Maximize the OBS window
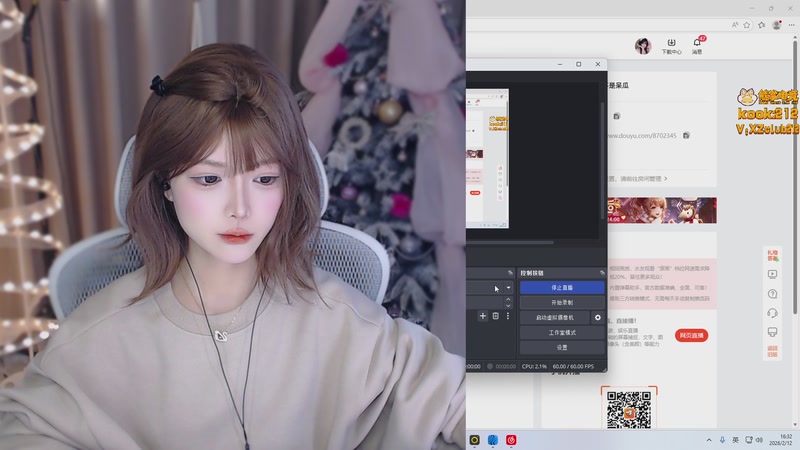Screen dimensions: 800x450 pyautogui.click(x=579, y=64)
